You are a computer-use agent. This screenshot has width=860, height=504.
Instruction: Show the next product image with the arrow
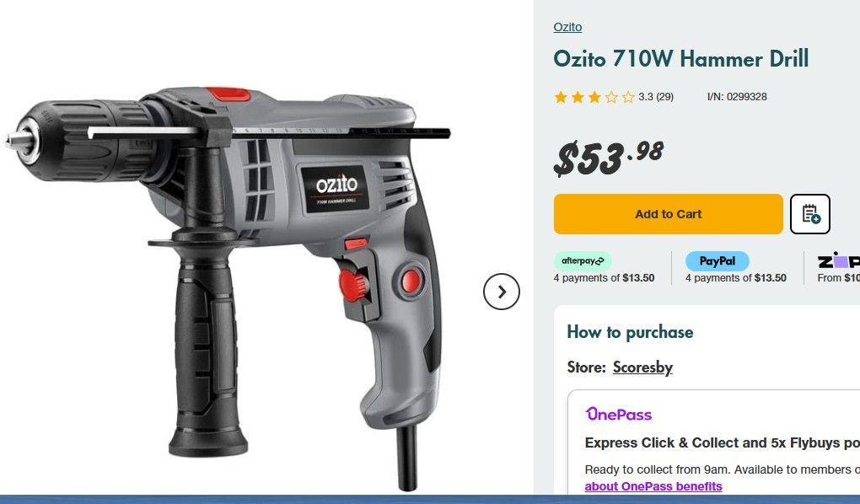pyautogui.click(x=502, y=292)
